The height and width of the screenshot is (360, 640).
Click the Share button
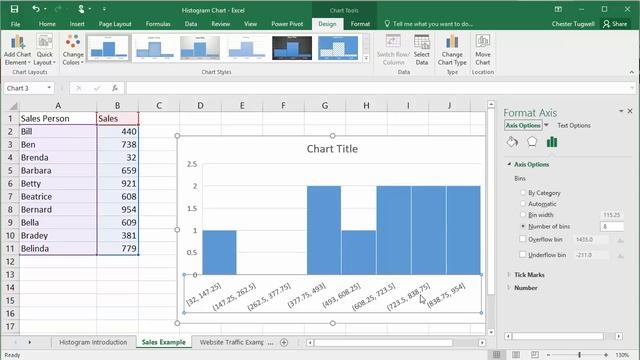point(615,24)
